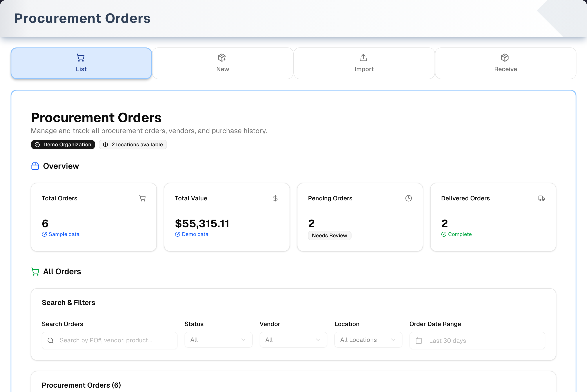Go to the Receive tab
Viewport: 587px width, 392px height.
tap(505, 63)
